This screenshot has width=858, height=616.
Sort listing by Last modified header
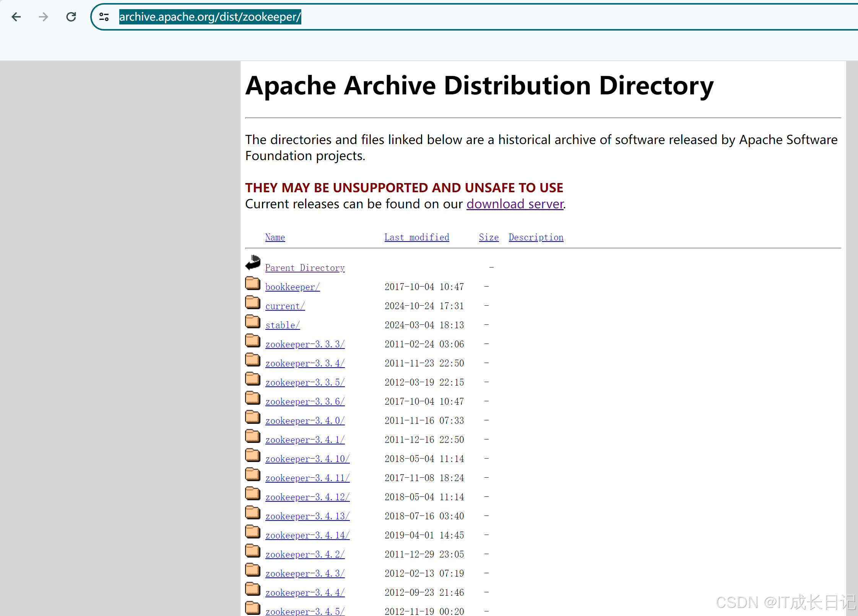pos(416,237)
